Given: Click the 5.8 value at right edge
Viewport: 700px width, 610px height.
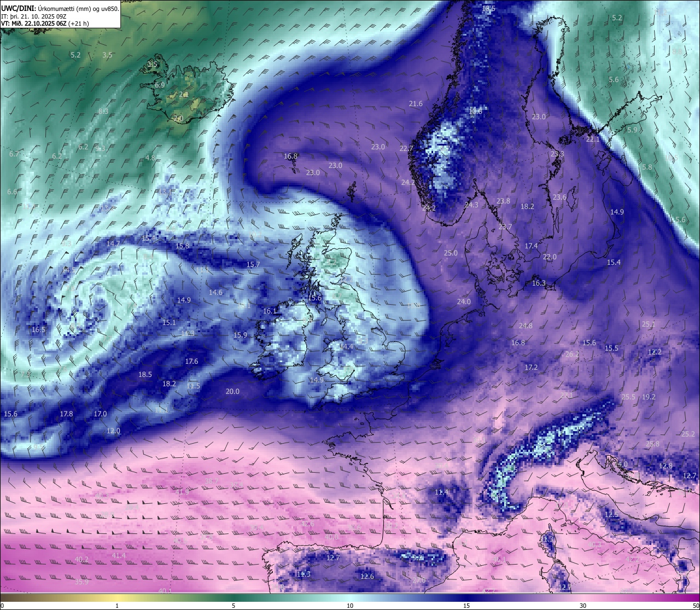Looking at the screenshot, I should (647, 167).
